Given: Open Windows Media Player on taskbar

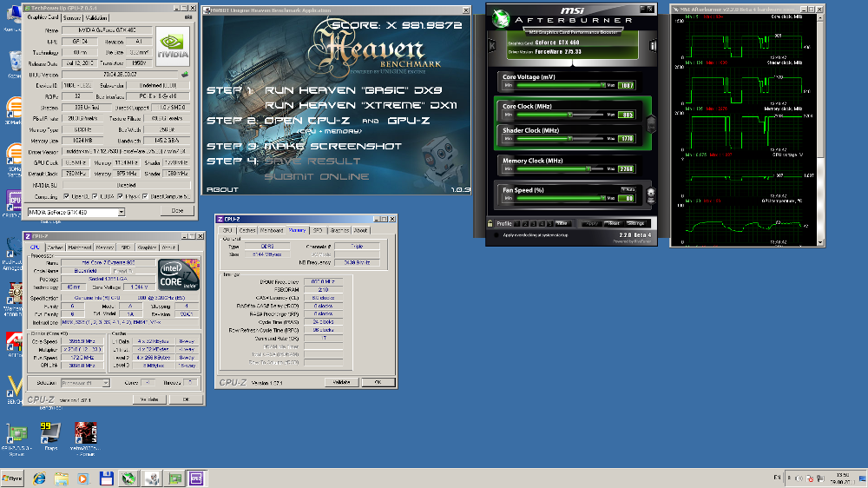Looking at the screenshot, I should (83, 478).
